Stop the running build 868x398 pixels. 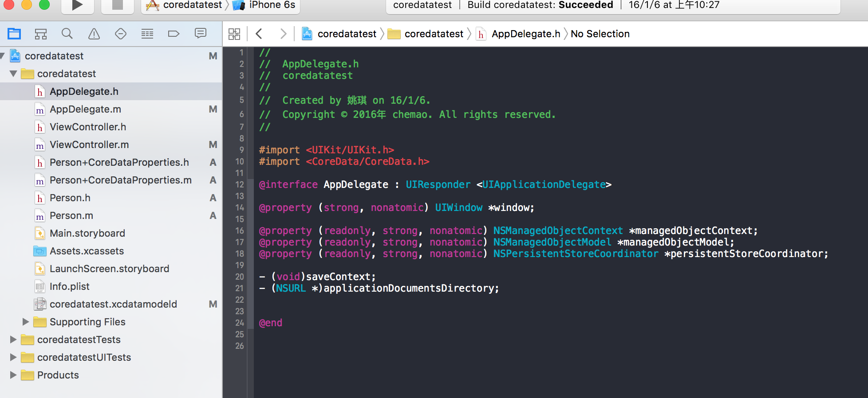click(x=118, y=5)
